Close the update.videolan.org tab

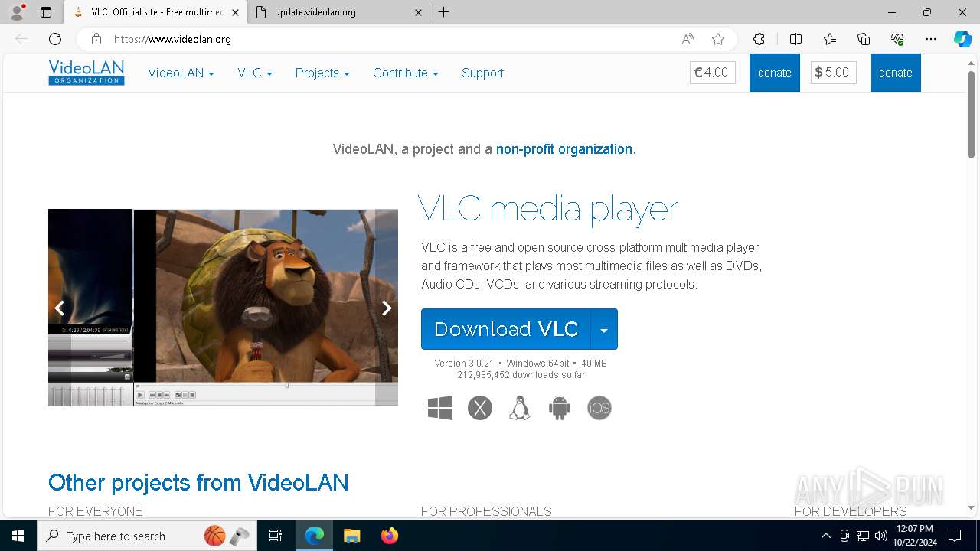418,12
